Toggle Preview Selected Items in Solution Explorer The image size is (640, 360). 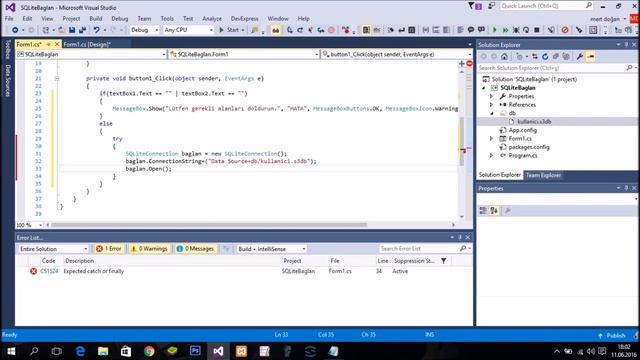591,57
